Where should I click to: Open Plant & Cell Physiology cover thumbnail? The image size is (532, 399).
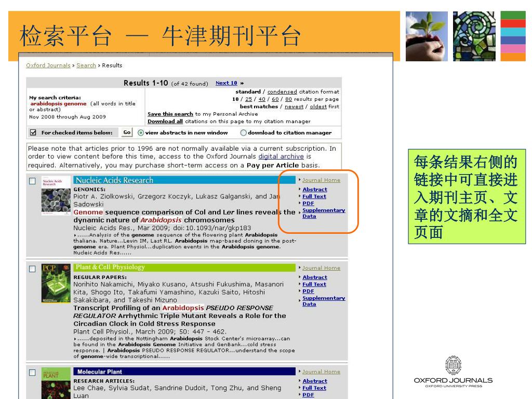(x=56, y=283)
